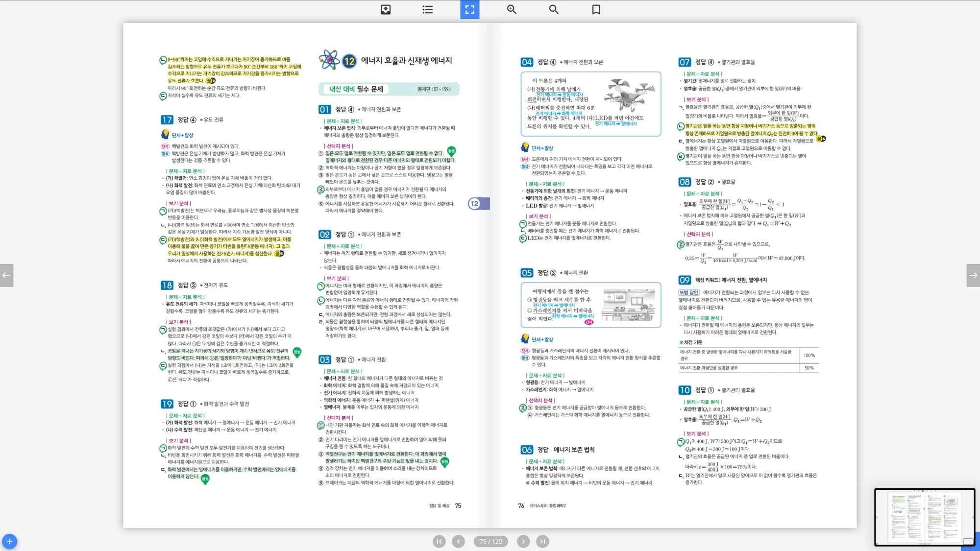Screen dimensions: 980x551
Task: Click the picture-in-picture preview thumbnail
Action: click(x=924, y=517)
